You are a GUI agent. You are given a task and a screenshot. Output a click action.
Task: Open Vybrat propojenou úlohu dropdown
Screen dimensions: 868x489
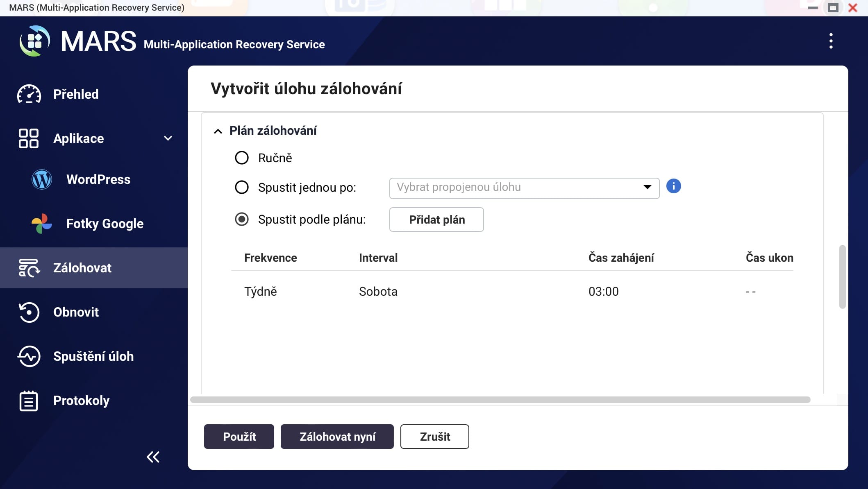[x=524, y=188]
